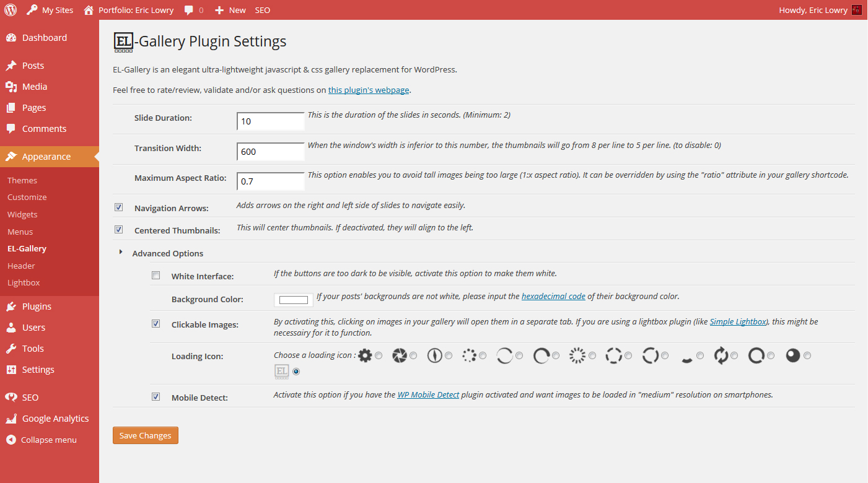The height and width of the screenshot is (483, 868).
Task: Select radio button beside small bottom-arc icon
Action: click(x=700, y=355)
